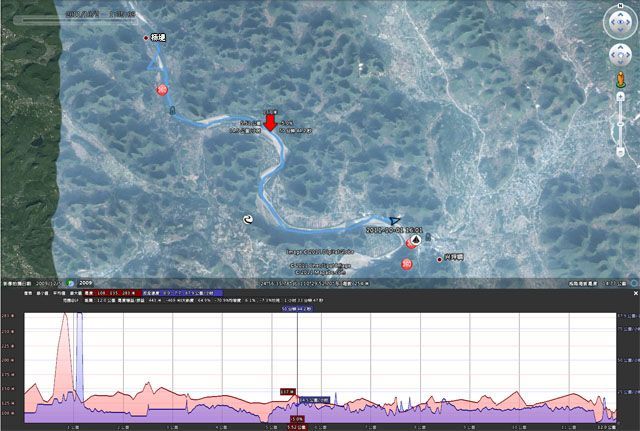640x431 pixels.
Task: Click the placemark label at the track start
Action: click(x=157, y=37)
